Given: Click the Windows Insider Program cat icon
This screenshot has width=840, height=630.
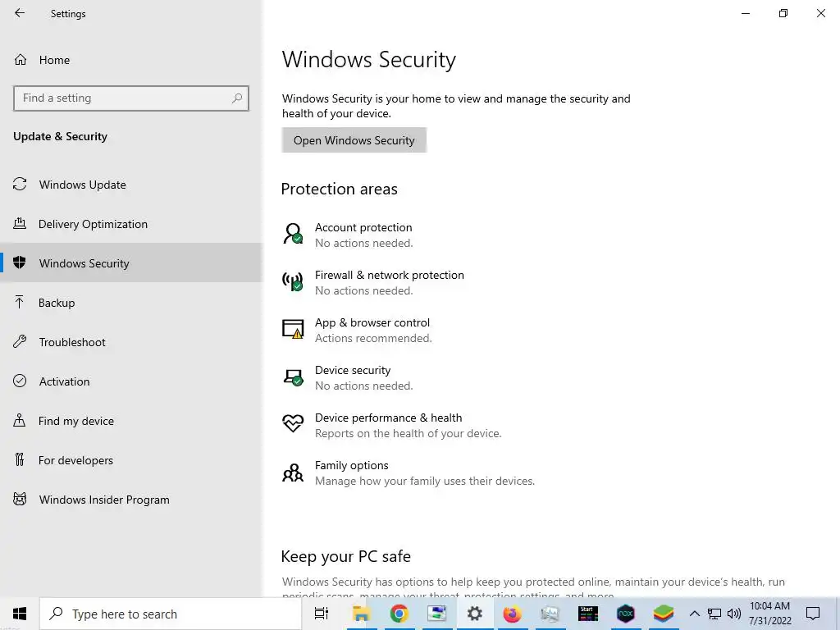Looking at the screenshot, I should (20, 500).
